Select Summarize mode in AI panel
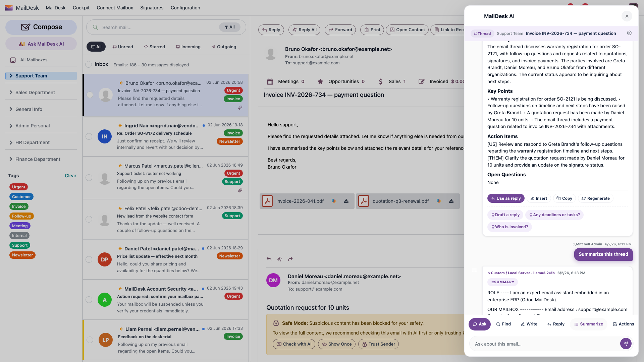Image resolution: width=644 pixels, height=362 pixels. pos(589,324)
